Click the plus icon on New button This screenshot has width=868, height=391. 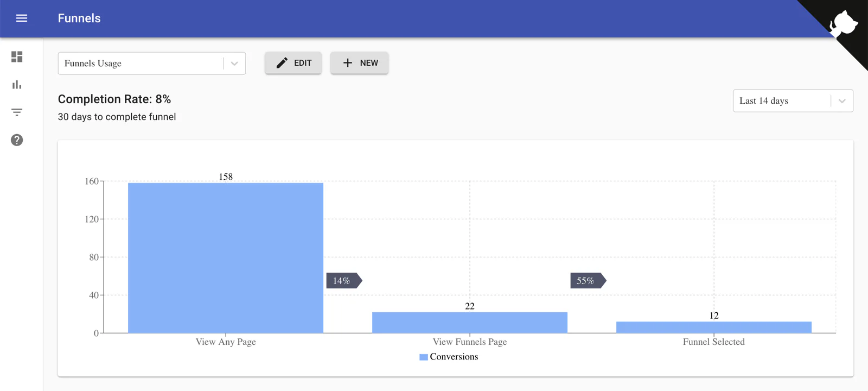pyautogui.click(x=348, y=63)
